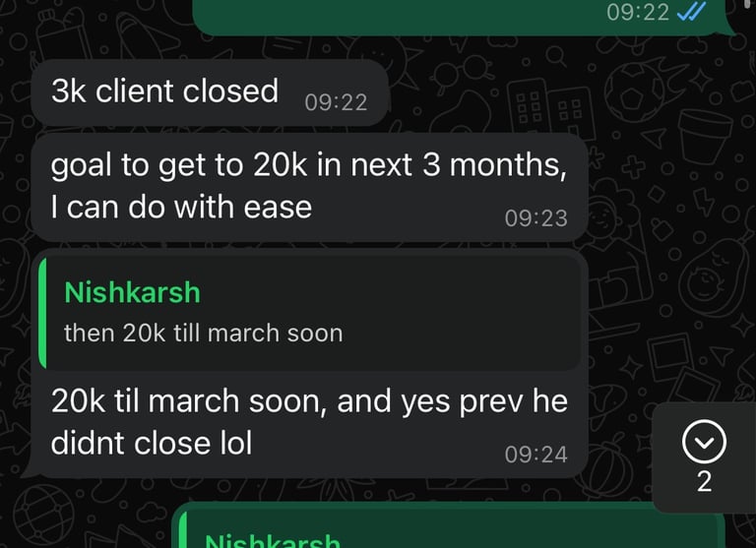
Task: Tap the scroll-to-bottom chevron button
Action: (x=704, y=442)
